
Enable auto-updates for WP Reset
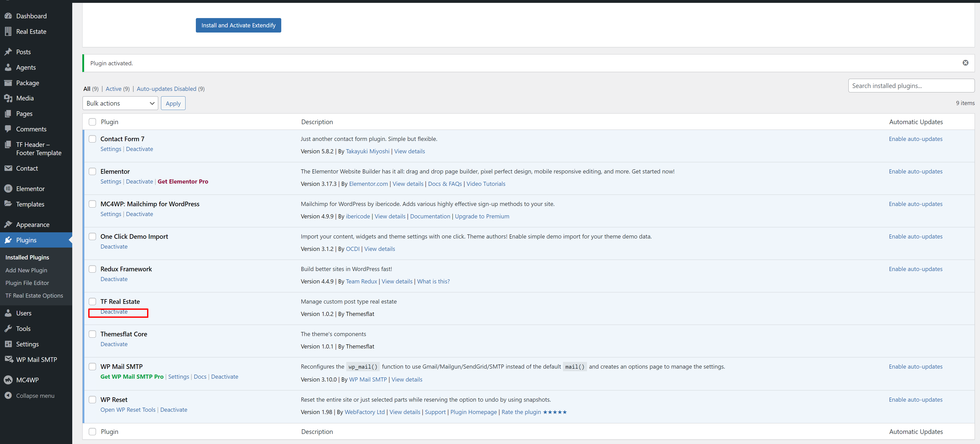click(x=915, y=400)
